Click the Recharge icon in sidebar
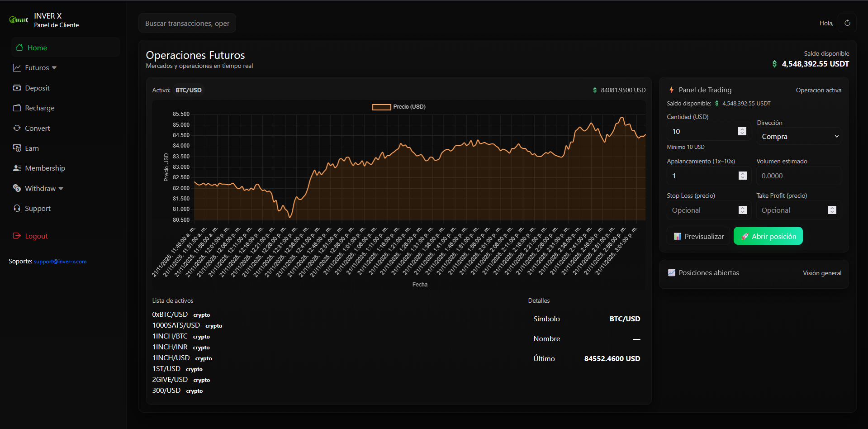Image resolution: width=868 pixels, height=429 pixels. click(x=17, y=108)
